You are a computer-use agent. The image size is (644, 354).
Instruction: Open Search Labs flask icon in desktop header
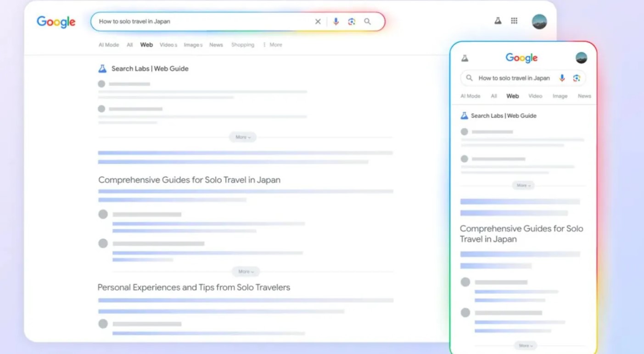pos(498,21)
